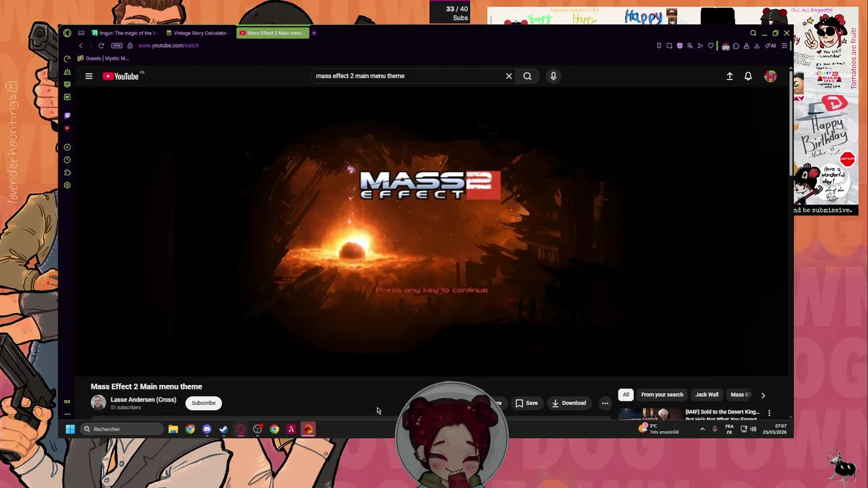Start voice search with the microphone
This screenshot has width=868, height=488.
[553, 76]
